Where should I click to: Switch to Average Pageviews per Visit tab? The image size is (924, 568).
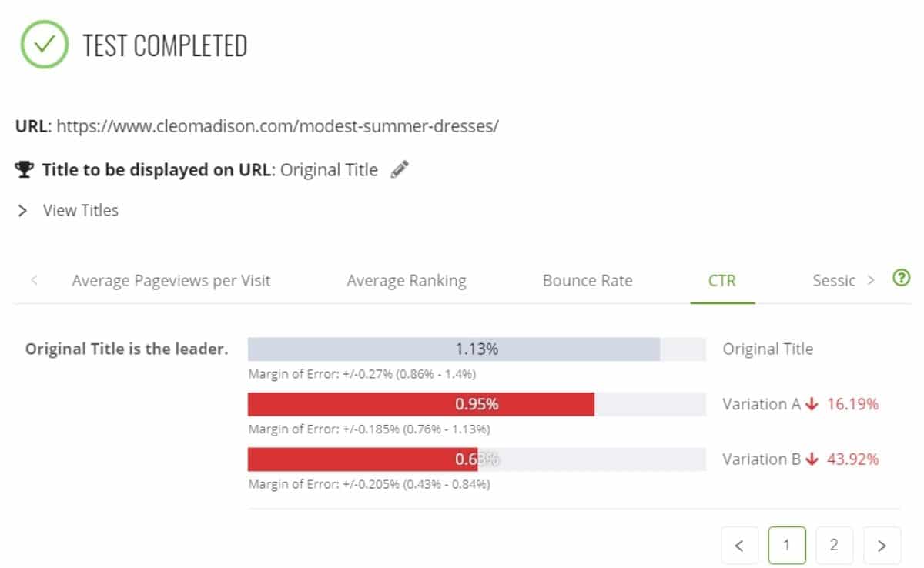pyautogui.click(x=171, y=281)
